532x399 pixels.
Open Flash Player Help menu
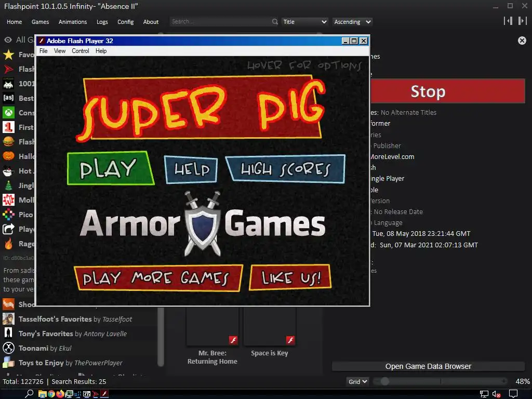click(x=101, y=51)
